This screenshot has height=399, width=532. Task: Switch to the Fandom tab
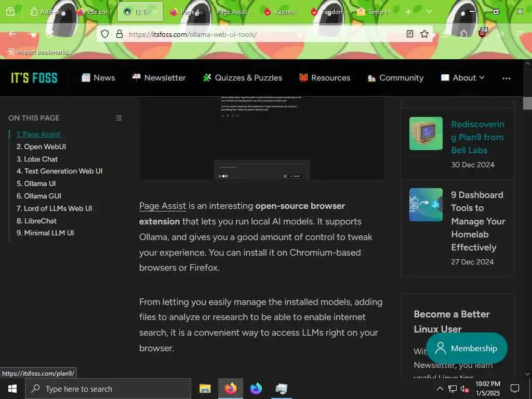pyautogui.click(x=327, y=12)
